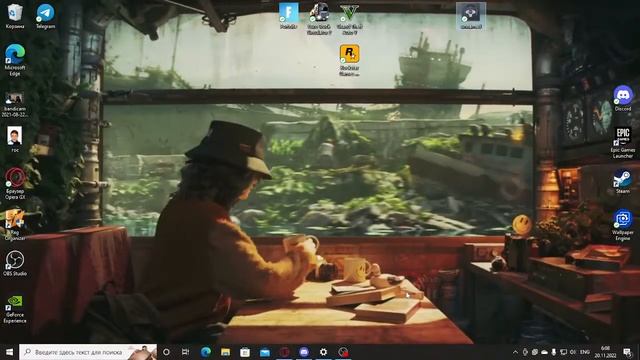Viewport: 640px width, 360px height.
Task: Select the Reg Organizer desktop icon
Action: tap(15, 224)
